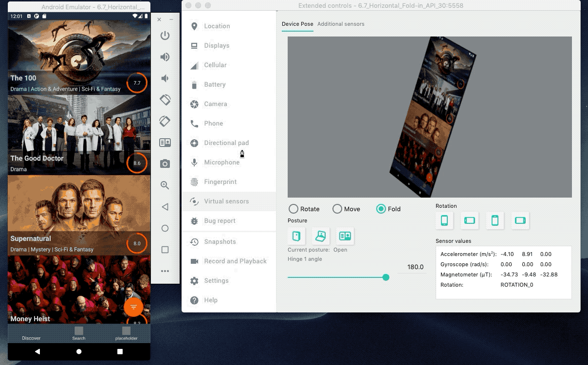Click the emulator power button icon
The height and width of the screenshot is (365, 588).
click(165, 36)
